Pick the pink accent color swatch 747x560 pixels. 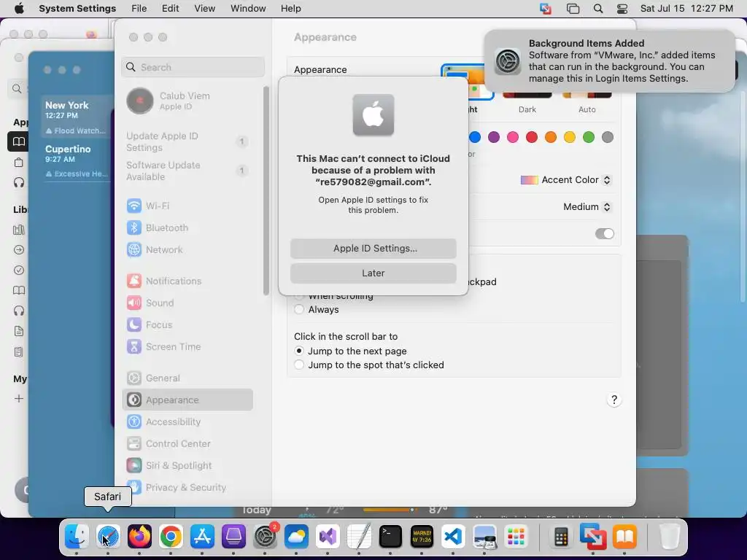[513, 137]
